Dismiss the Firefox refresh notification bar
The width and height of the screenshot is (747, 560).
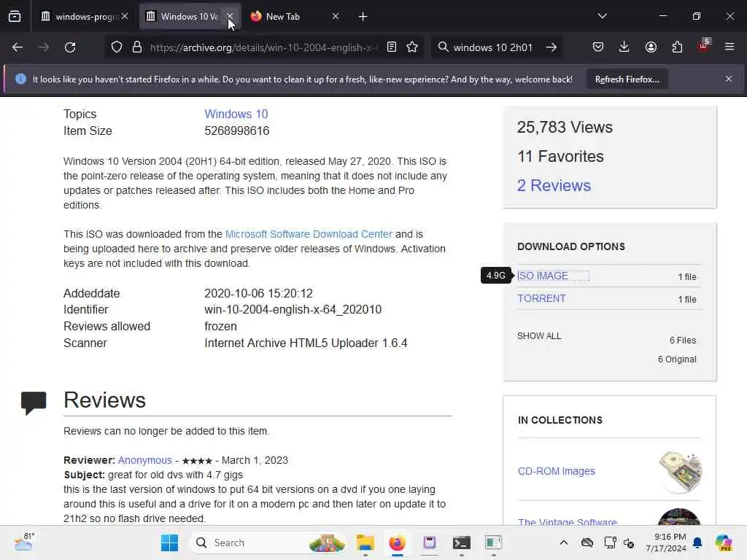pyautogui.click(x=729, y=79)
